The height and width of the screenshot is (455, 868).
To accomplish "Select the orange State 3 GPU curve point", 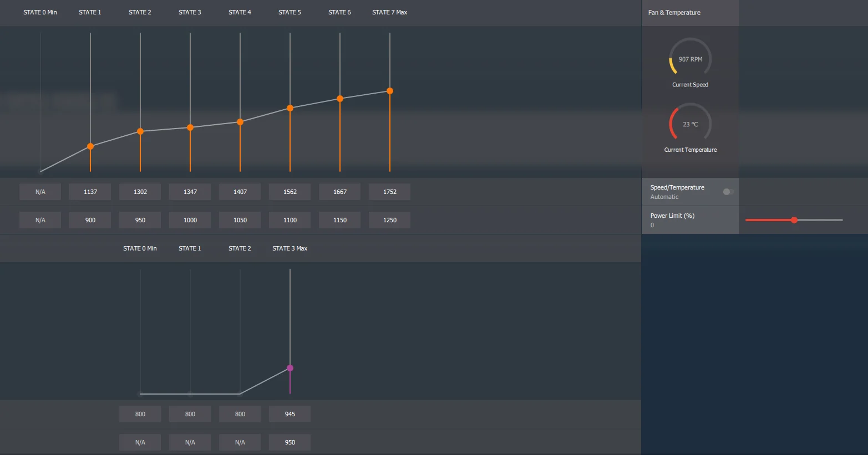I will pyautogui.click(x=190, y=127).
